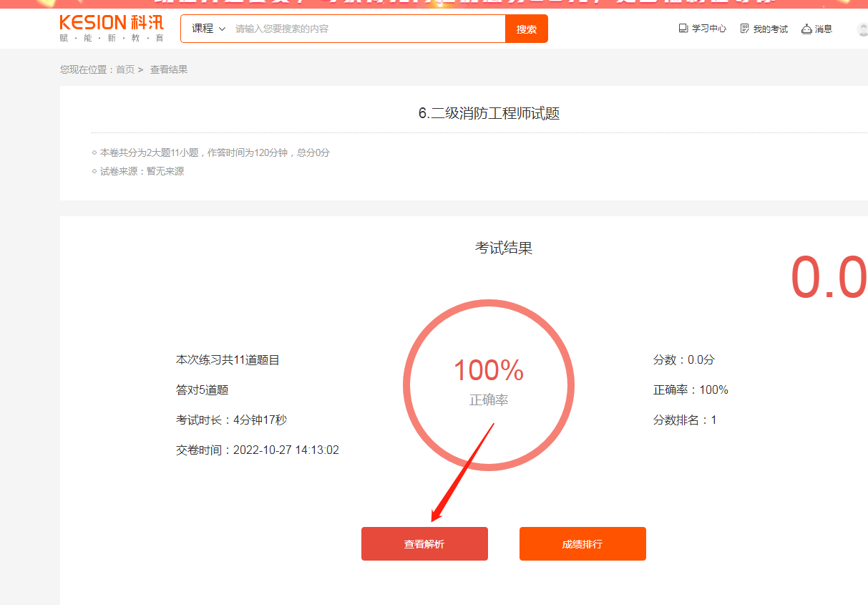Click the exam title 6.二级消防工程师试题
The width and height of the screenshot is (868, 605).
(x=489, y=113)
